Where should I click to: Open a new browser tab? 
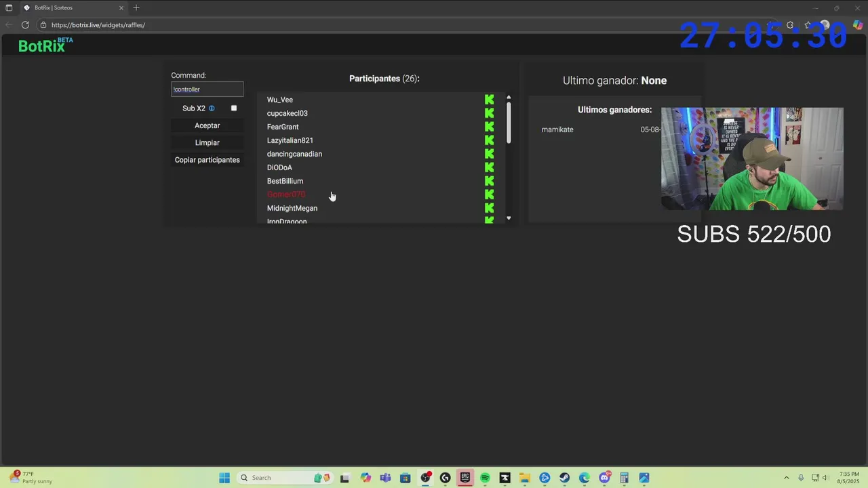pos(136,7)
